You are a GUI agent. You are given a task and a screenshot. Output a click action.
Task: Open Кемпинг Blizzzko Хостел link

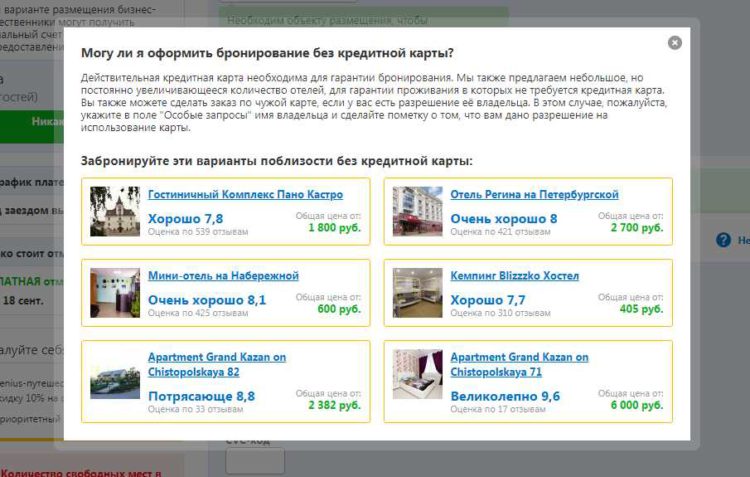pyautogui.click(x=515, y=276)
